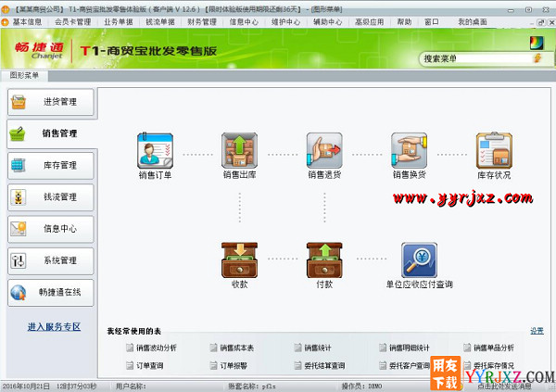Image resolution: width=556 pixels, height=392 pixels.
Task: Select 进货管理 in the sidebar
Action: 51,102
